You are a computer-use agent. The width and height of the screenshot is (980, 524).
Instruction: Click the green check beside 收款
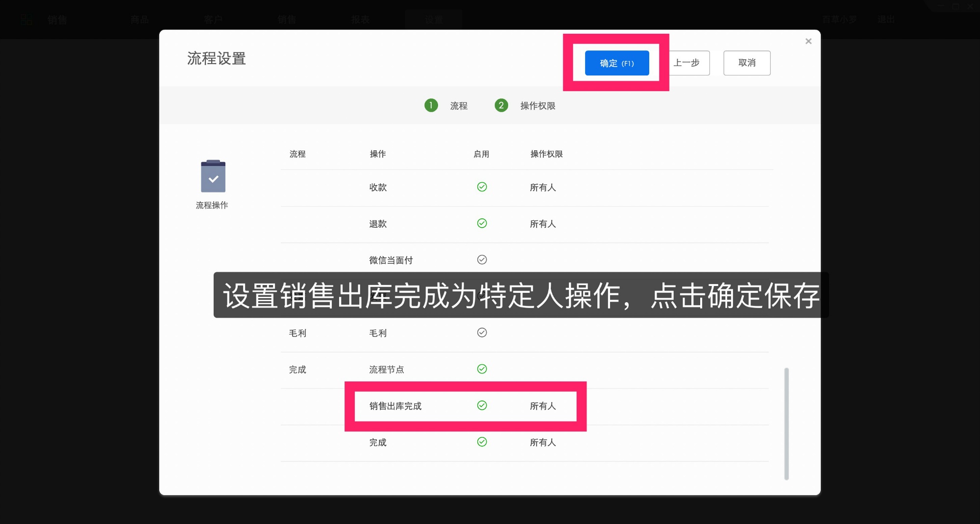click(x=482, y=187)
